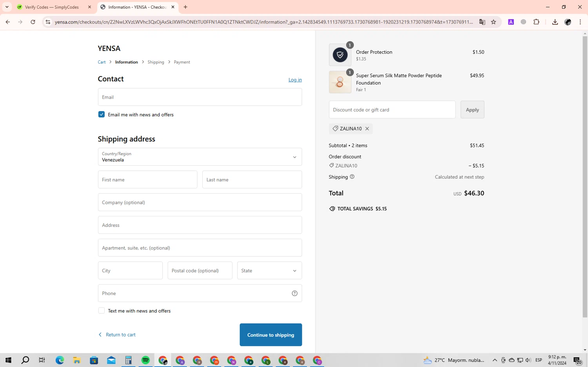Open the Windows Start menu

point(8,360)
